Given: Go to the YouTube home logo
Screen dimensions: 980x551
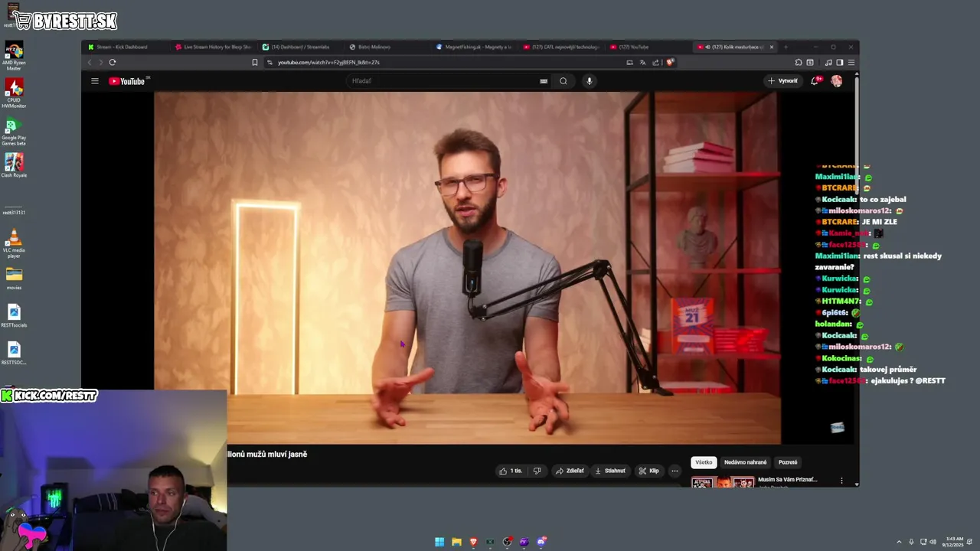Looking at the screenshot, I should [127, 81].
